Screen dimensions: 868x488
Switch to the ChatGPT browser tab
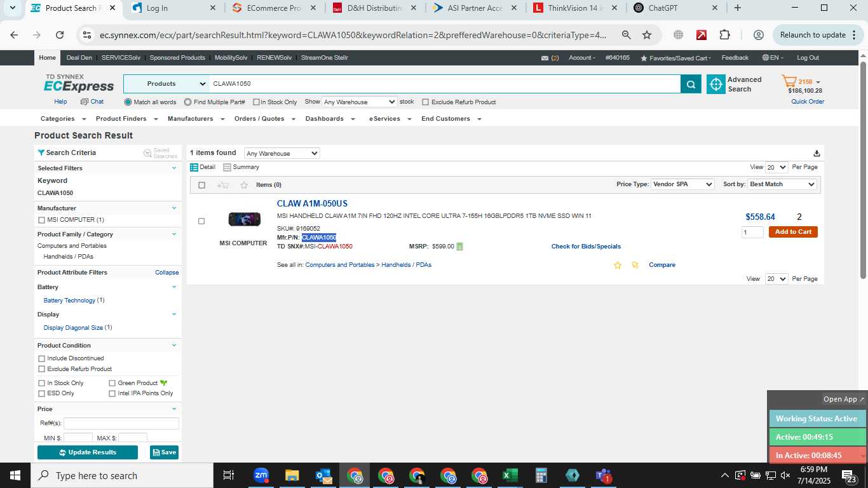(x=674, y=8)
